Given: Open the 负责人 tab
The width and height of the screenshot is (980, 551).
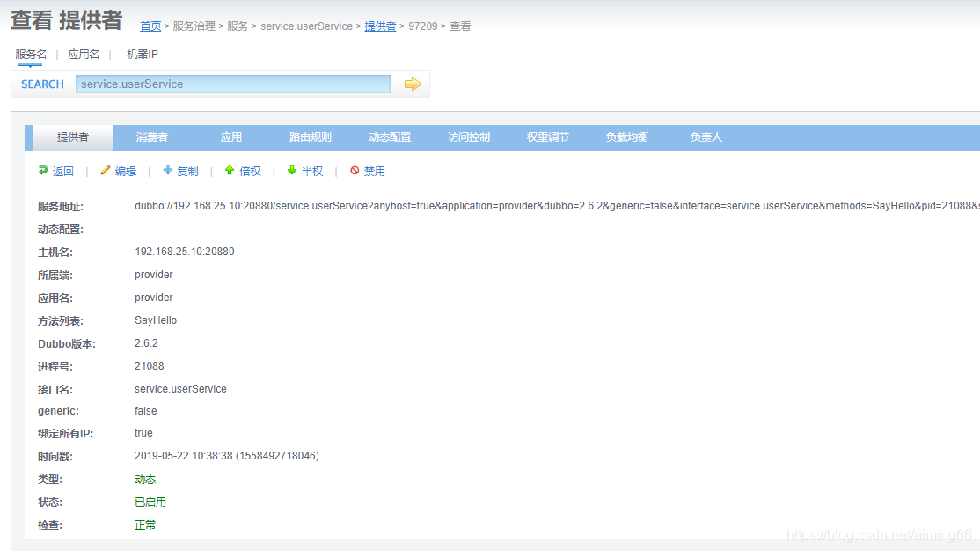Looking at the screenshot, I should 706,137.
